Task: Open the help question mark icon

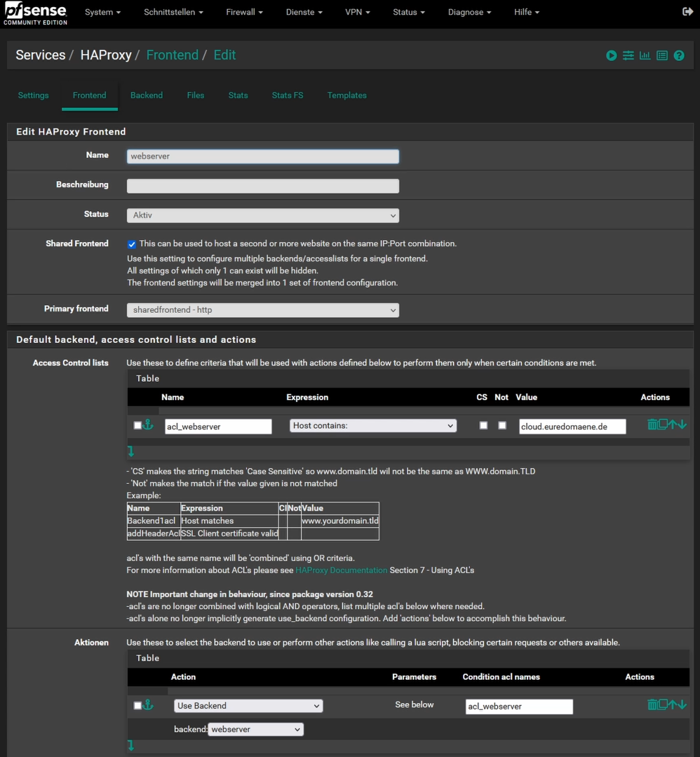Action: click(x=679, y=55)
